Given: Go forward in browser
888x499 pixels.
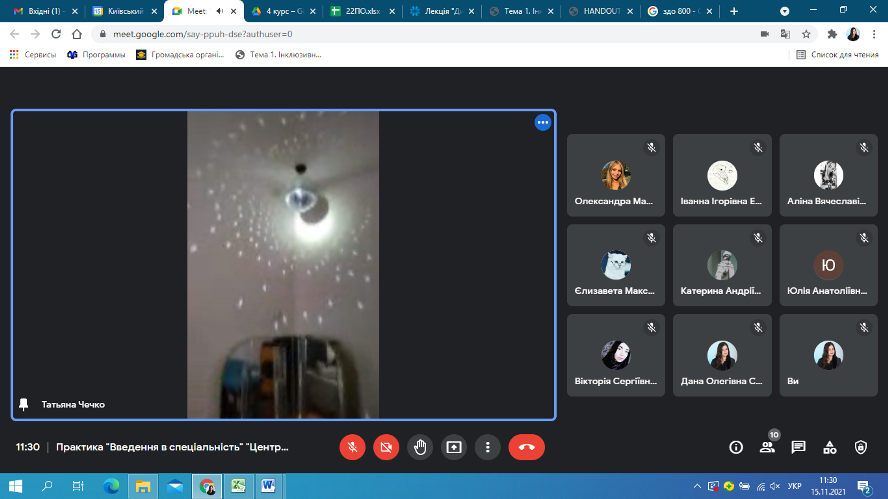Looking at the screenshot, I should (x=35, y=34).
